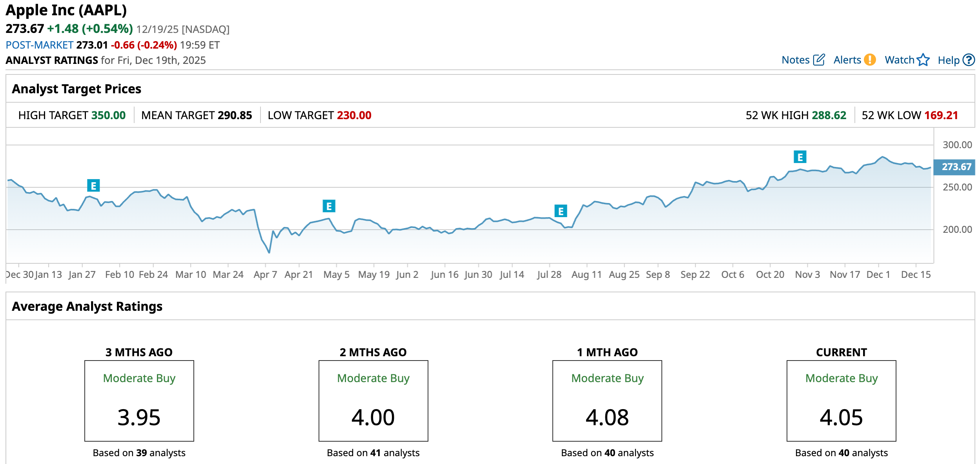Click the earnings E marker near May 5
This screenshot has height=464, width=980.
tap(329, 206)
